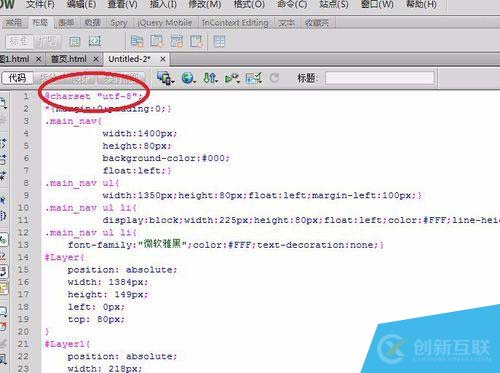Open the 格式(O) menu

(249, 5)
